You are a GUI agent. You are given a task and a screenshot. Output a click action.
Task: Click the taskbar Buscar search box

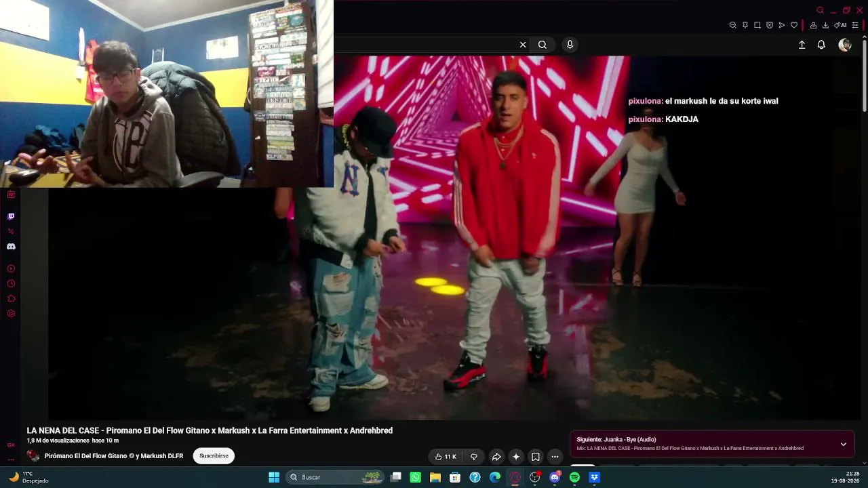click(x=335, y=477)
